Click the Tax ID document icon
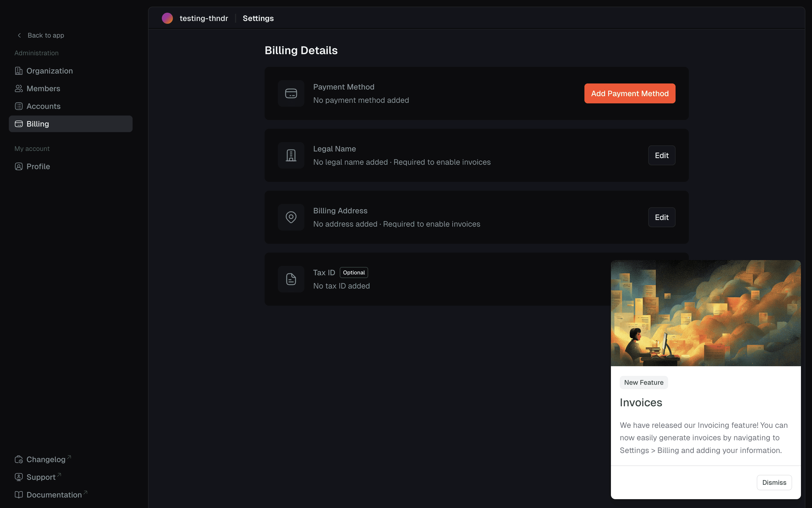This screenshot has height=508, width=812. [291, 279]
